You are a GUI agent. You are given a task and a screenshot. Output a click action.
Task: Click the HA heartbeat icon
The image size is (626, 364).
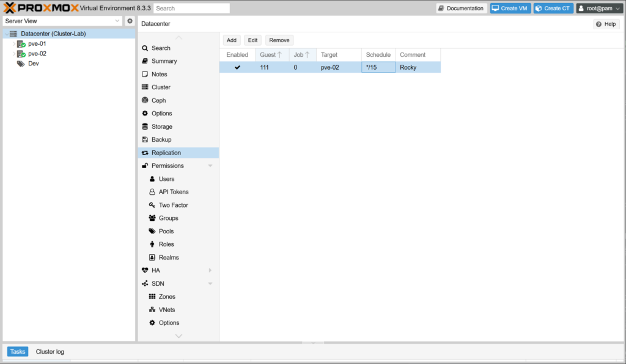[x=145, y=271]
